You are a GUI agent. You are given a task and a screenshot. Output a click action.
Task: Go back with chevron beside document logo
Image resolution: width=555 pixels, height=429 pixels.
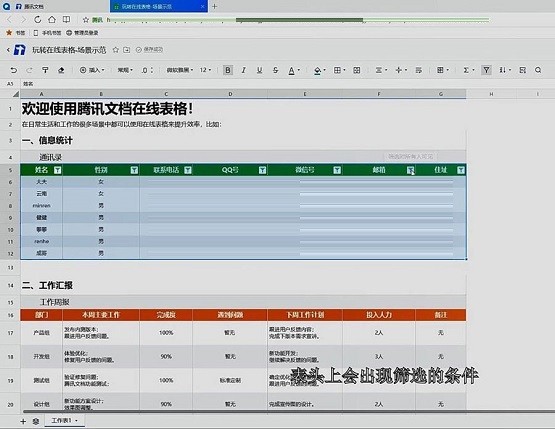[8, 50]
